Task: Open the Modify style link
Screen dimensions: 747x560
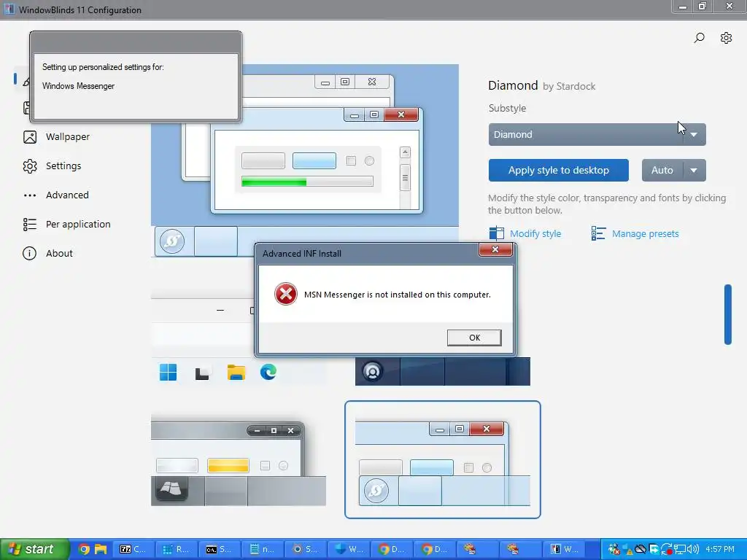Action: point(535,234)
